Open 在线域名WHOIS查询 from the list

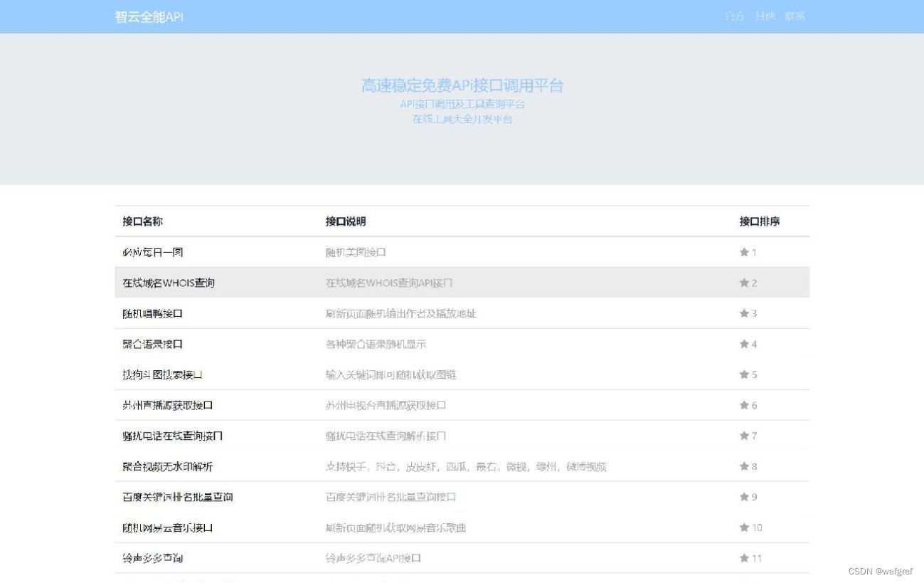tap(167, 282)
